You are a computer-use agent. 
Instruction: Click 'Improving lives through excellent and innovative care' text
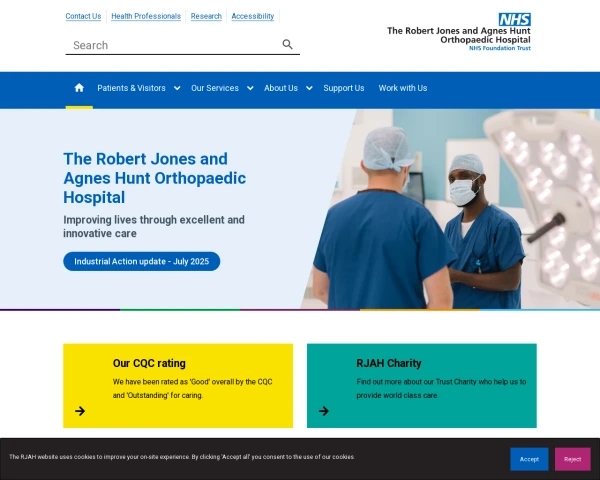click(154, 227)
